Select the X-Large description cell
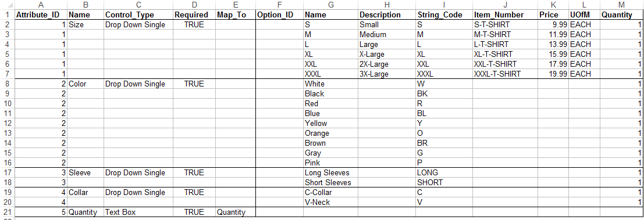 [x=386, y=54]
